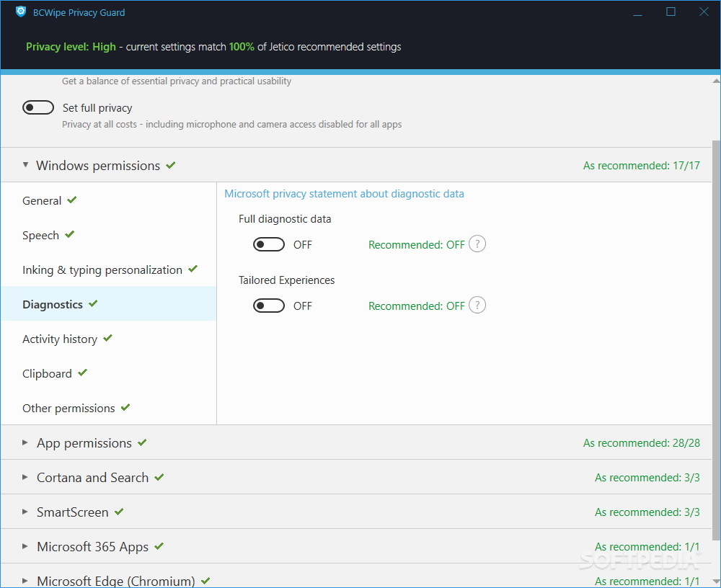721x588 pixels.
Task: Click the checkmark beside Diagnostics
Action: click(x=93, y=303)
